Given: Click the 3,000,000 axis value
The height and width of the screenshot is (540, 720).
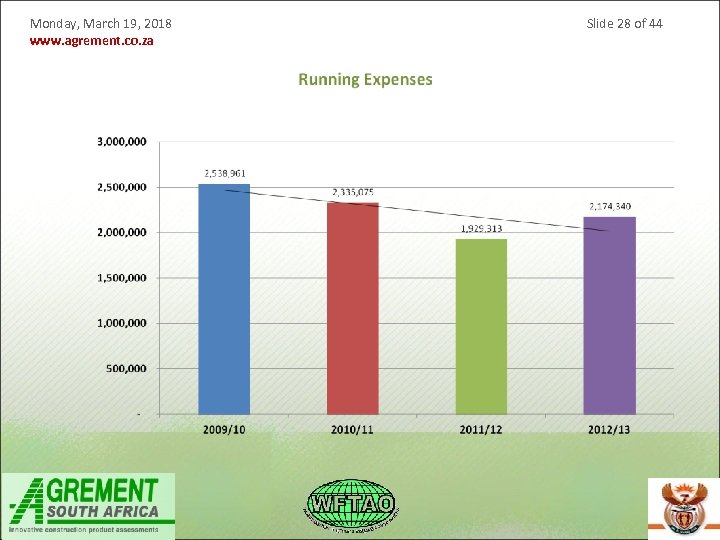Looking at the screenshot, I should pos(122,141).
